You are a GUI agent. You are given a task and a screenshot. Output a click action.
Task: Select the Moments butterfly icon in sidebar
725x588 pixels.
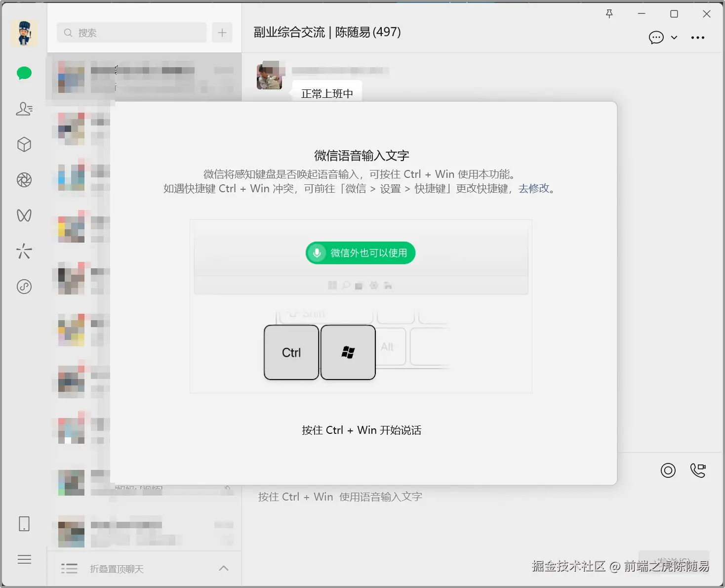[x=24, y=215]
